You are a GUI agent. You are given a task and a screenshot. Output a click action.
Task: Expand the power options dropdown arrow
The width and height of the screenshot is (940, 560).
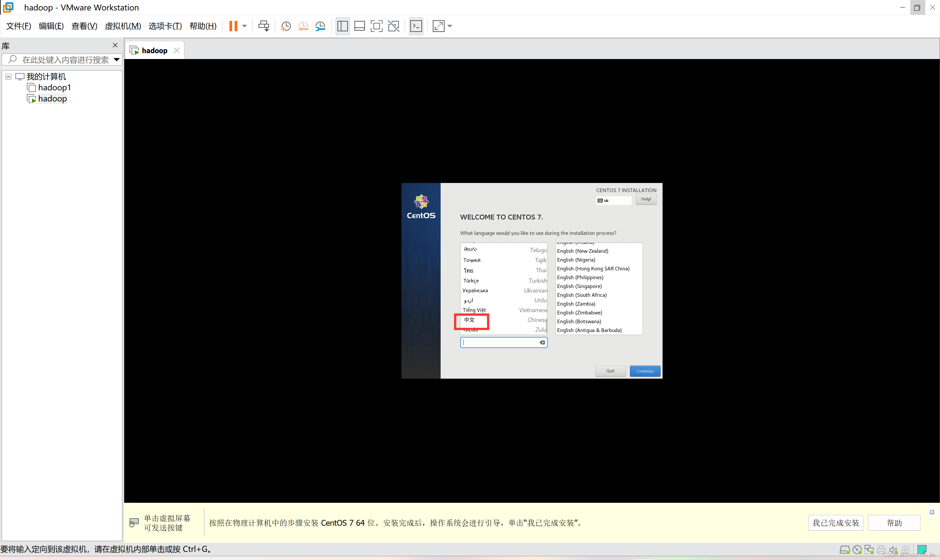[244, 26]
